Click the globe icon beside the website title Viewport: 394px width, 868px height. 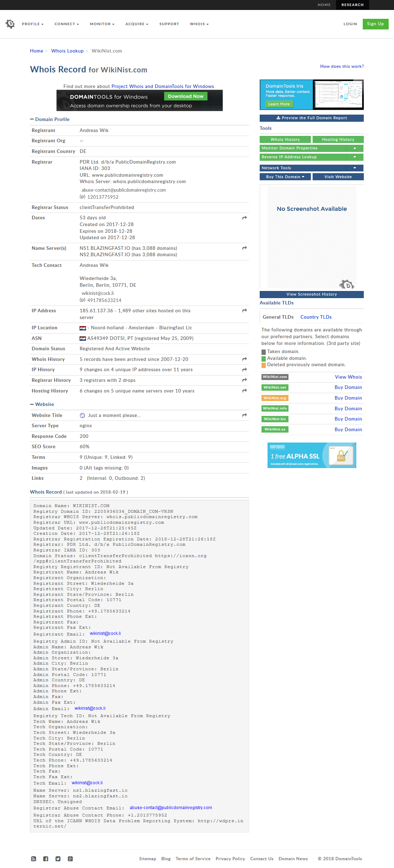coord(82,416)
